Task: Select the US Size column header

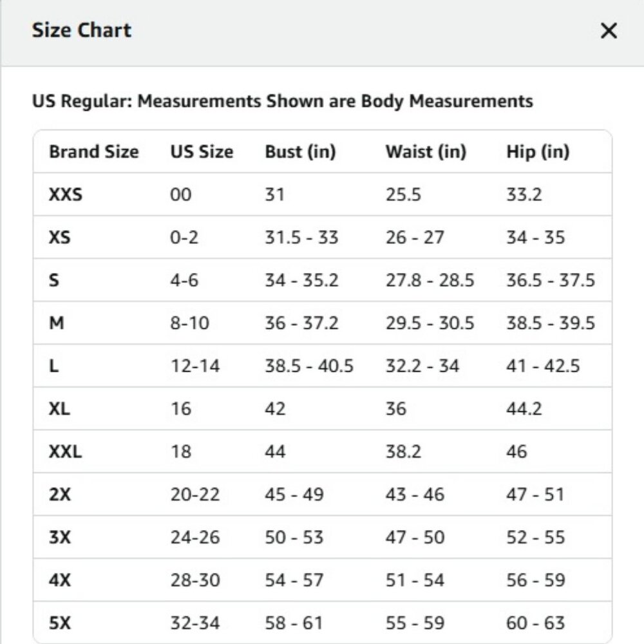Action: [x=202, y=152]
